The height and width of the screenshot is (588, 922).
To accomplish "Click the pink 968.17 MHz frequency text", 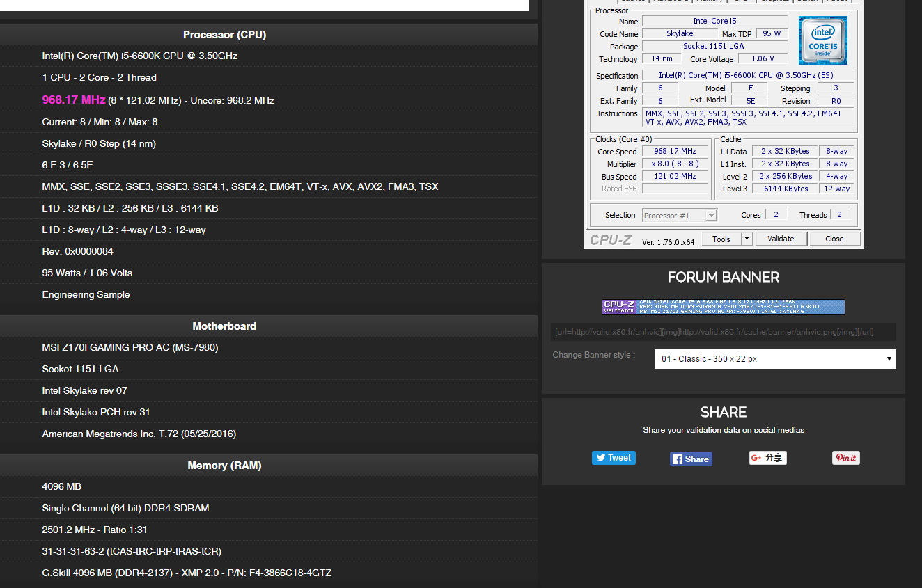I will point(73,100).
